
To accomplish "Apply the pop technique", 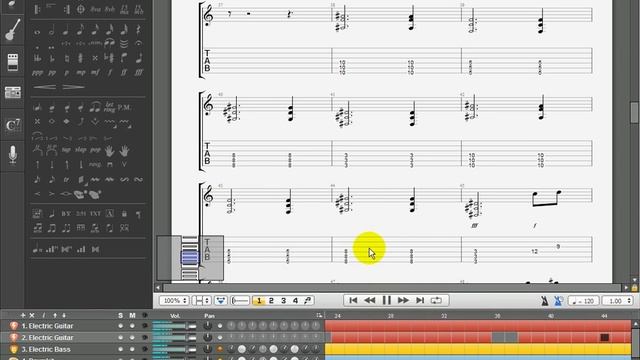I will 95,150.
